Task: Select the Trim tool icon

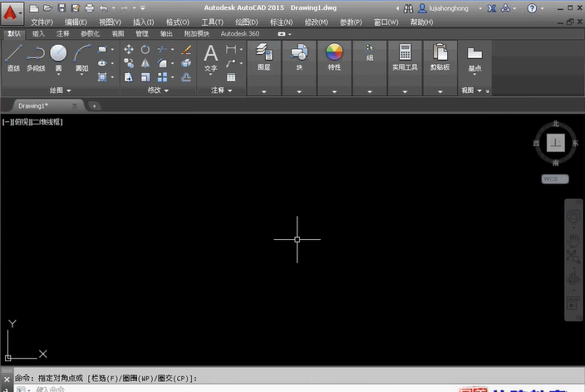Action: [x=162, y=49]
